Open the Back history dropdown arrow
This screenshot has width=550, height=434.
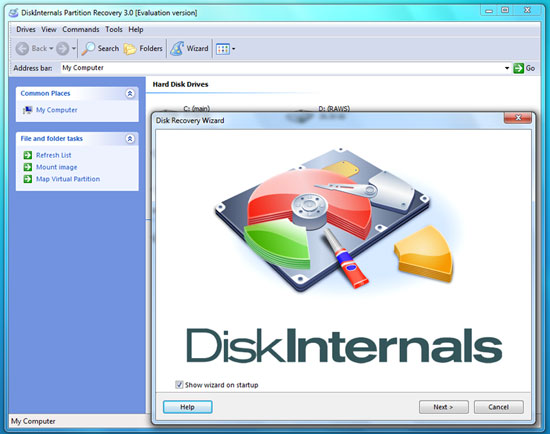[51, 48]
